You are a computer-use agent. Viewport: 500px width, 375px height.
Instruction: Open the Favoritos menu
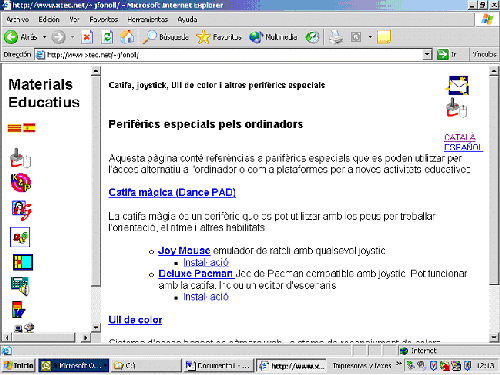tap(104, 19)
